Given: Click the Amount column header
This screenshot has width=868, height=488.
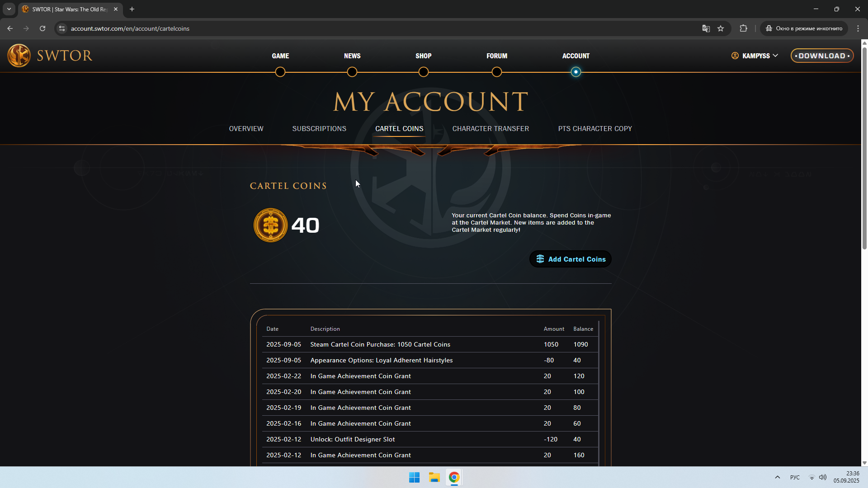Looking at the screenshot, I should pyautogui.click(x=554, y=329).
